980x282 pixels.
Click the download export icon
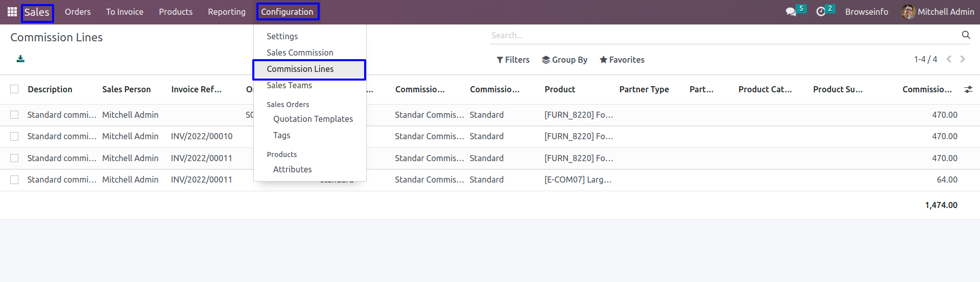(x=20, y=59)
